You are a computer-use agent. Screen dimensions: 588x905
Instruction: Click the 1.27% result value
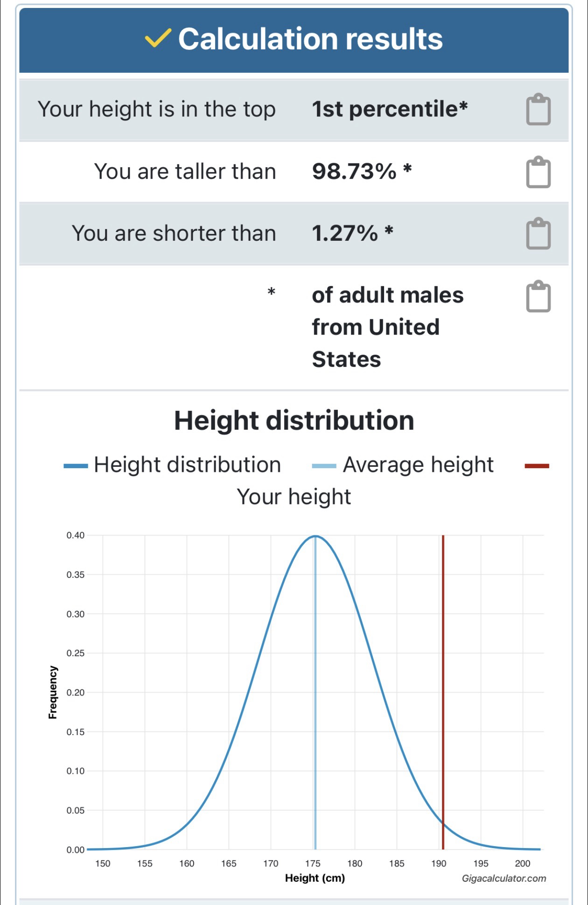tap(345, 233)
